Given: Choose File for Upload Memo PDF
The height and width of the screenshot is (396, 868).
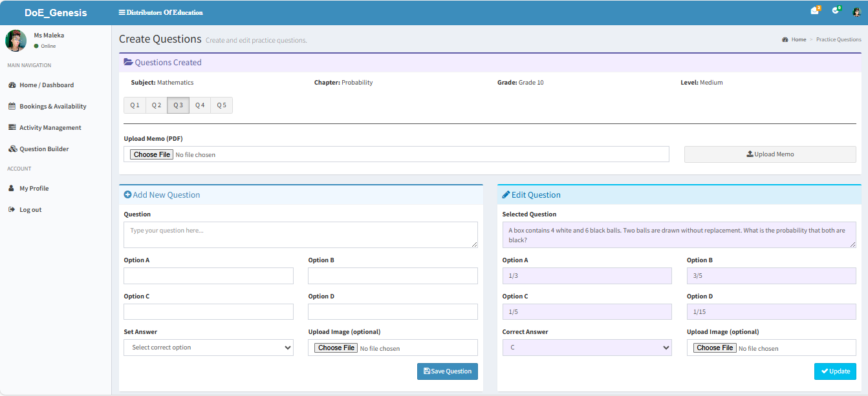Looking at the screenshot, I should [151, 154].
